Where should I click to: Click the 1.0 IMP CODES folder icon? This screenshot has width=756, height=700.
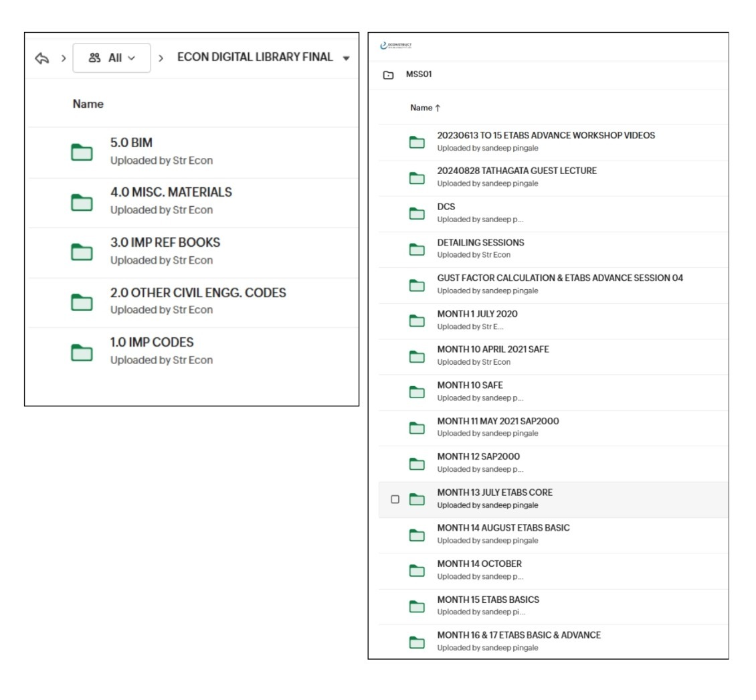pos(82,352)
